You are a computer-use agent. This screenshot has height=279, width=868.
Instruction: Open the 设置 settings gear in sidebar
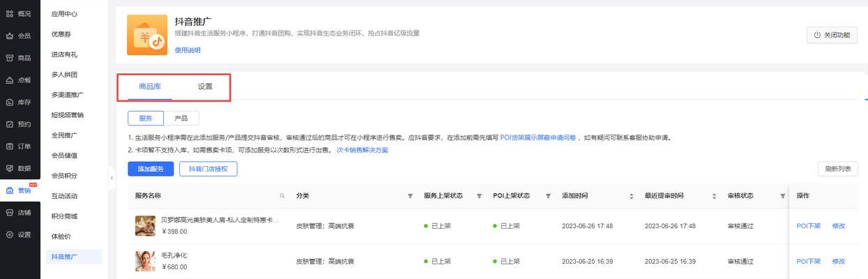[x=10, y=234]
